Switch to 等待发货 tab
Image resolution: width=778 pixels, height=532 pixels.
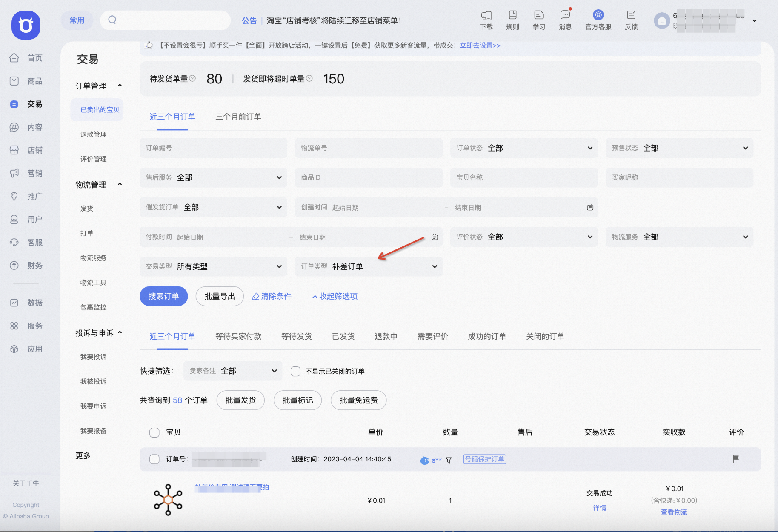pos(297,336)
